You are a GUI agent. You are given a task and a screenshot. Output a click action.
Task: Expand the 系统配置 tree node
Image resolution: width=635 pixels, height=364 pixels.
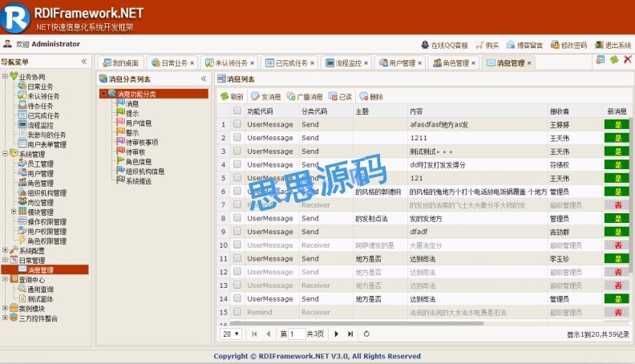click(x=5, y=251)
